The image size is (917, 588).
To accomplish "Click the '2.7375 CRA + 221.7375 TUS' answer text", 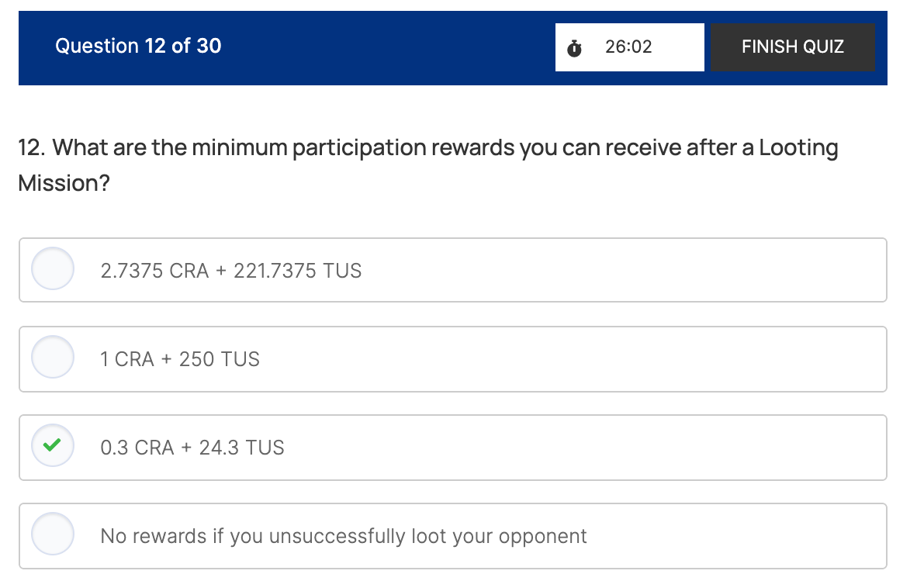I will click(x=231, y=271).
